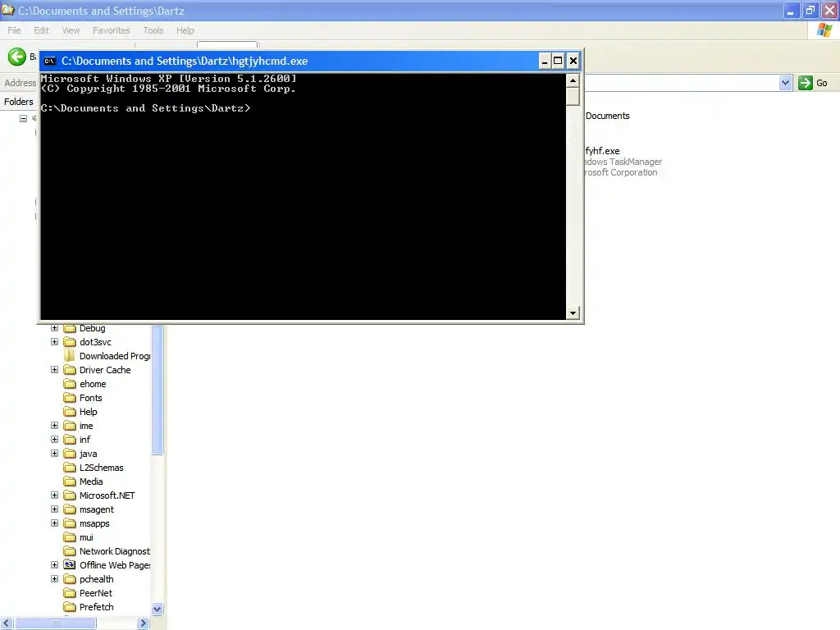Click the console scrollbar up arrow
Screen dimensions: 840x630
coord(573,81)
